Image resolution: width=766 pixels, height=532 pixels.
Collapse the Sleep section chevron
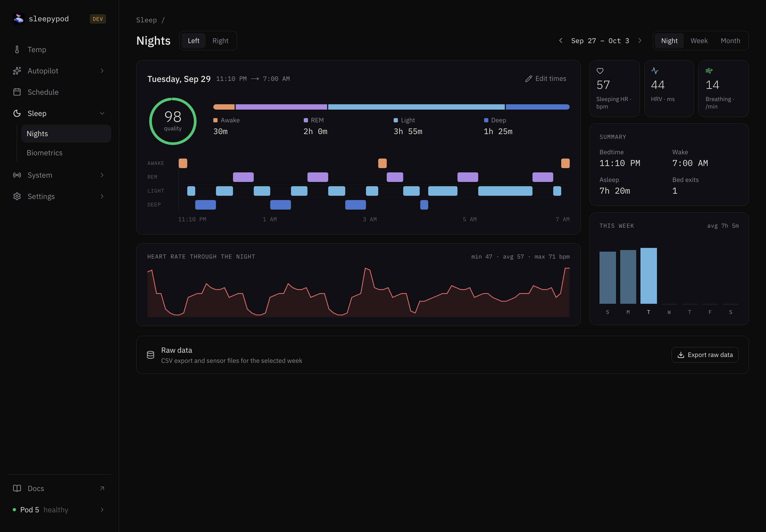click(102, 113)
